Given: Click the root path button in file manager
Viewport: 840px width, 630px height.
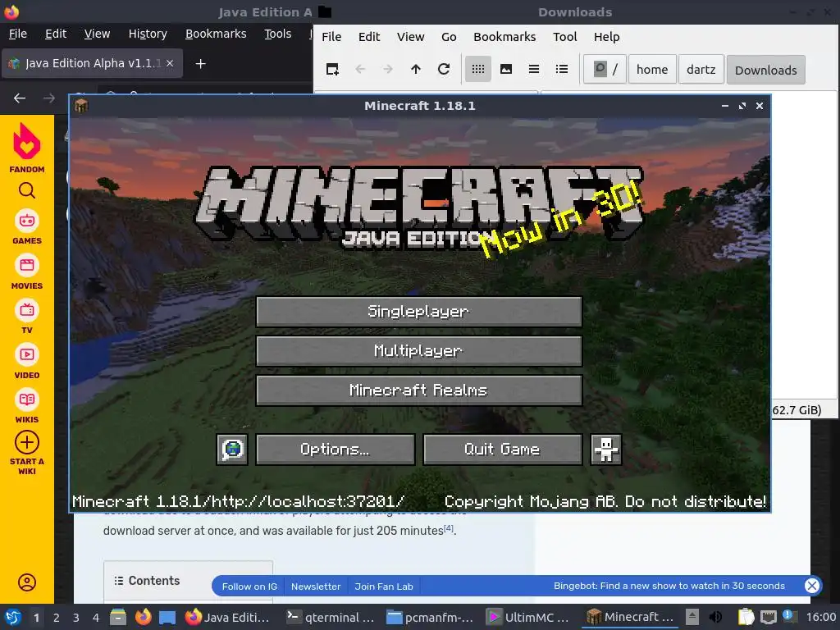Looking at the screenshot, I should point(605,69).
